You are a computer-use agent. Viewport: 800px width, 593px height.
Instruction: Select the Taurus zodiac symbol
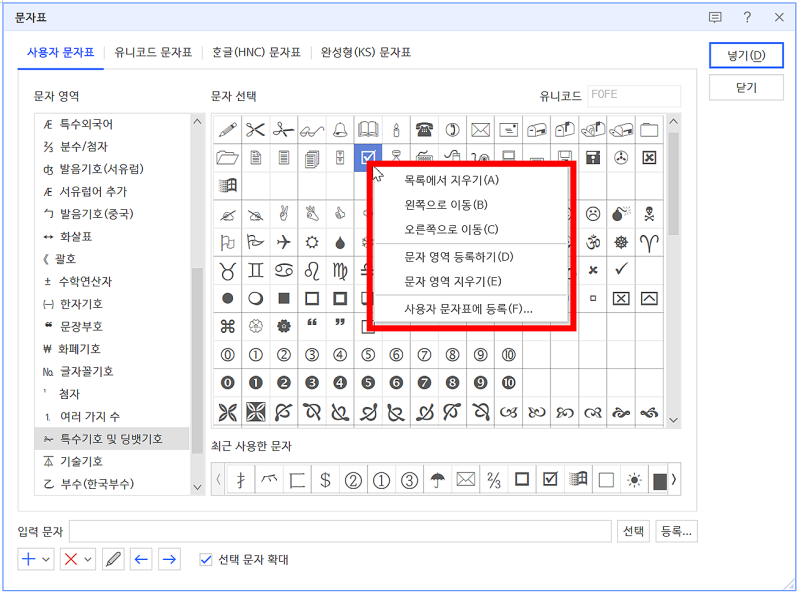228,270
